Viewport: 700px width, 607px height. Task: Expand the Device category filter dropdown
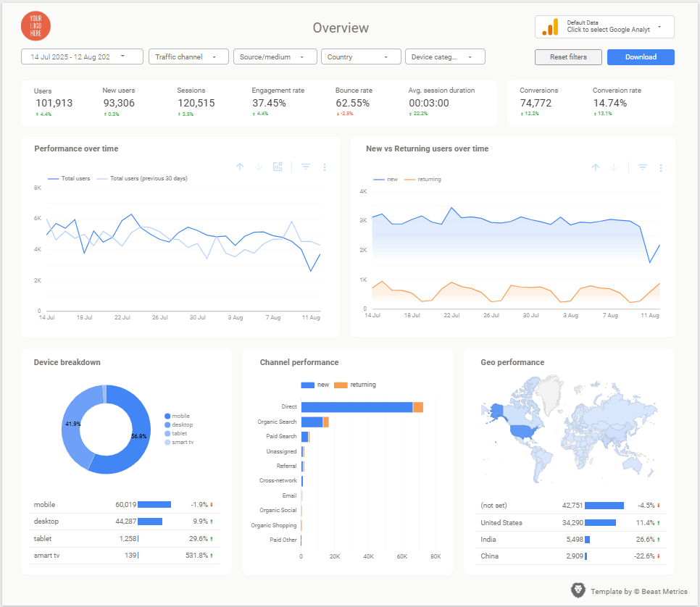point(445,56)
